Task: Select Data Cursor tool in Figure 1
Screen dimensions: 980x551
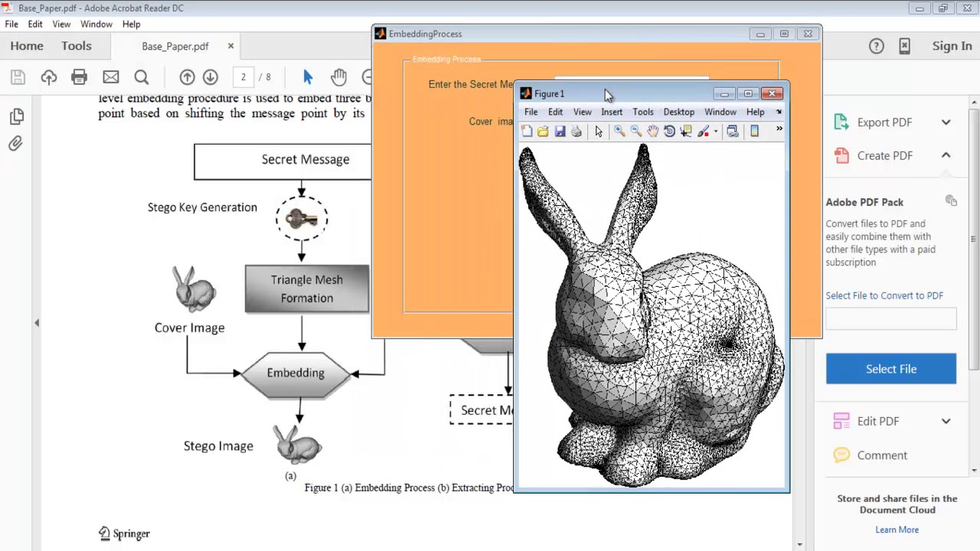Action: click(x=686, y=132)
